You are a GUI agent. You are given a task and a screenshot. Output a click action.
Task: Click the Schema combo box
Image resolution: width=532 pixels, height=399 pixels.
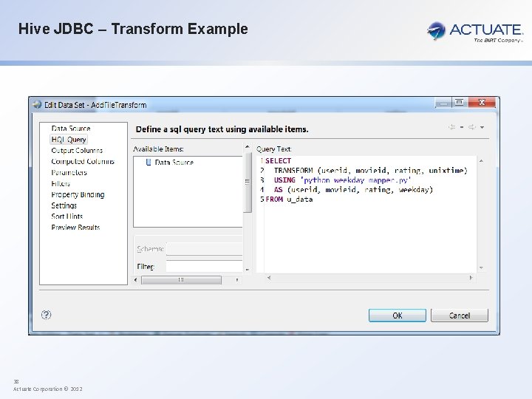coord(204,249)
